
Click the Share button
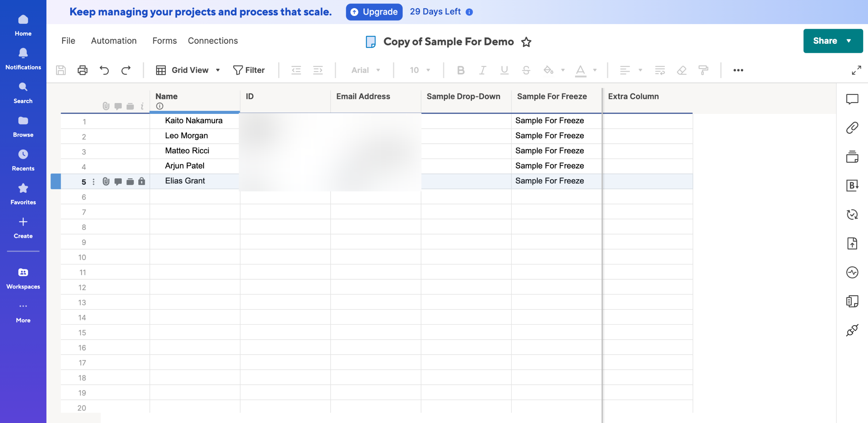point(833,41)
